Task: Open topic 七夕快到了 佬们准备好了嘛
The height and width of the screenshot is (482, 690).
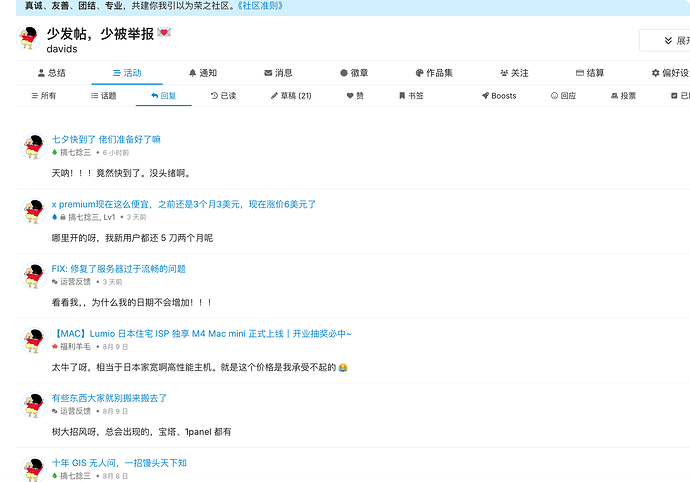Action: pos(106,140)
